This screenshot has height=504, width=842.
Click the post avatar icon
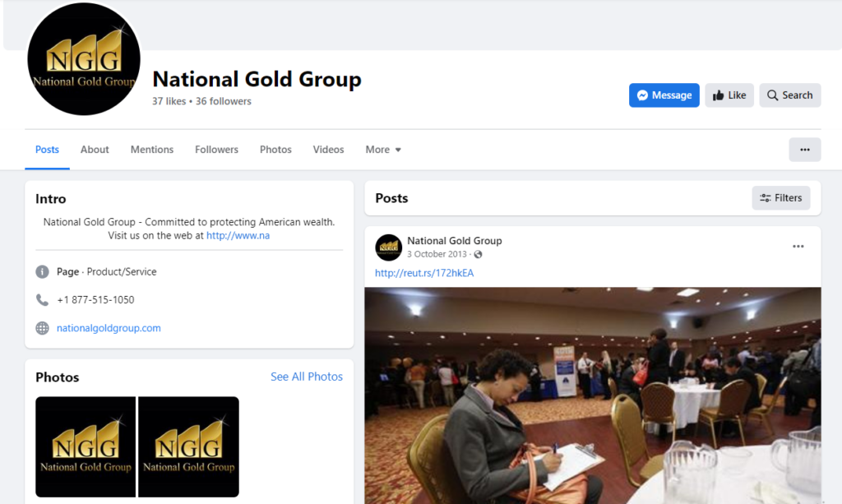pyautogui.click(x=388, y=247)
